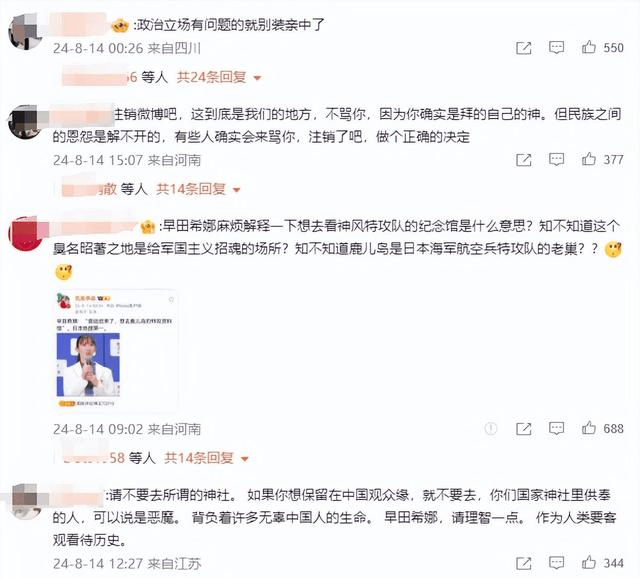Share the comment about 神风特攻队
640x578 pixels.
pos(524,429)
